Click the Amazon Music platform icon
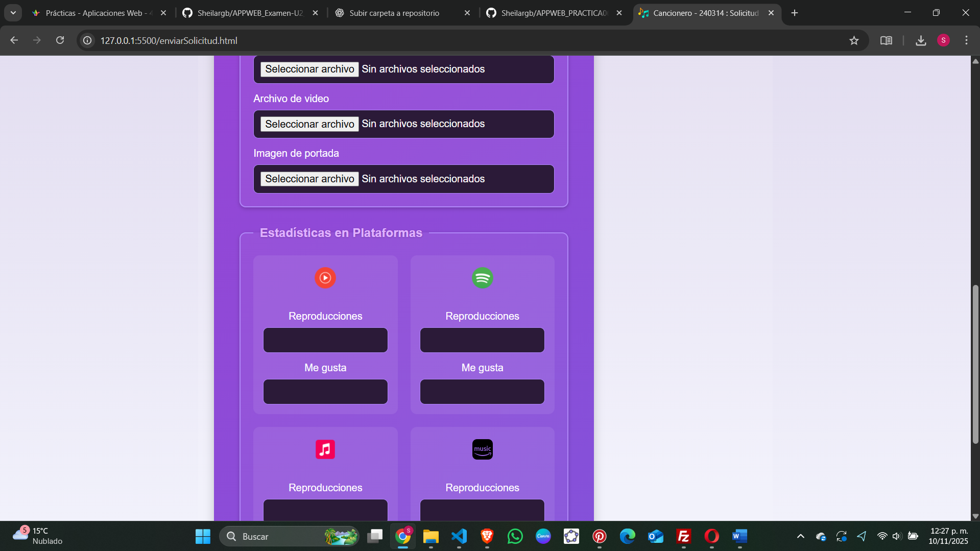The height and width of the screenshot is (551, 980). click(482, 449)
